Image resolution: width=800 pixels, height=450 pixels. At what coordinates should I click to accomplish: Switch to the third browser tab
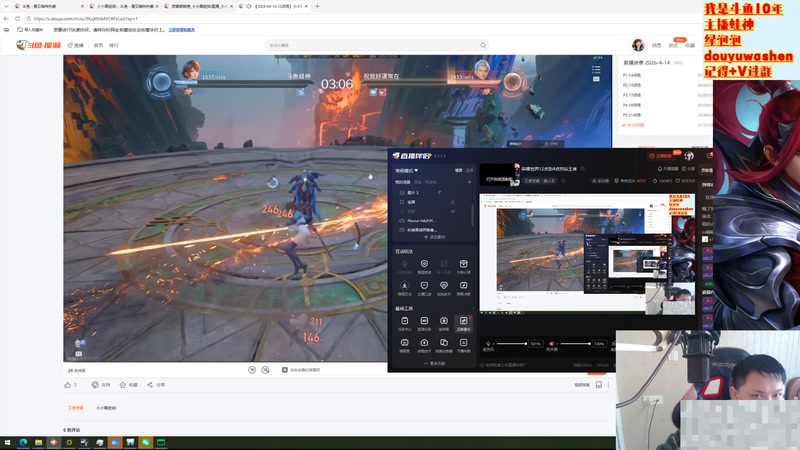coord(199,6)
